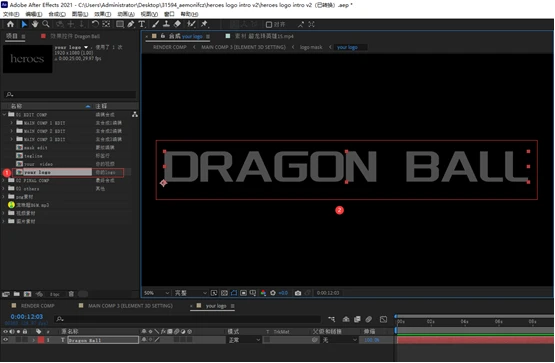Image resolution: width=555 pixels, height=363 pixels.
Task: Open blending mode dropdown for Dragon Ball layer
Action: (x=244, y=340)
